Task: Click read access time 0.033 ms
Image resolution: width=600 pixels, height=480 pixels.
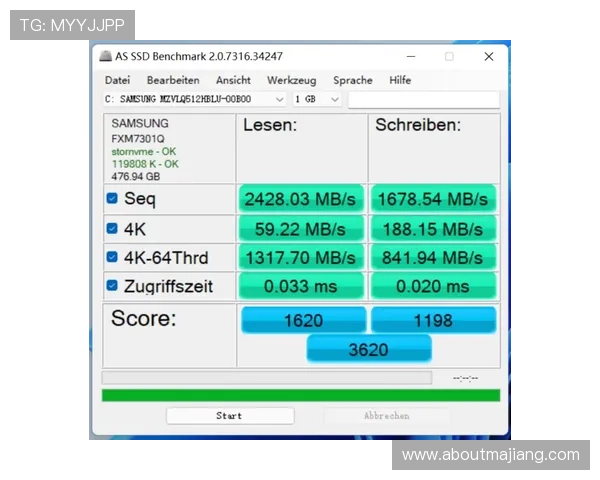Action: [x=301, y=286]
